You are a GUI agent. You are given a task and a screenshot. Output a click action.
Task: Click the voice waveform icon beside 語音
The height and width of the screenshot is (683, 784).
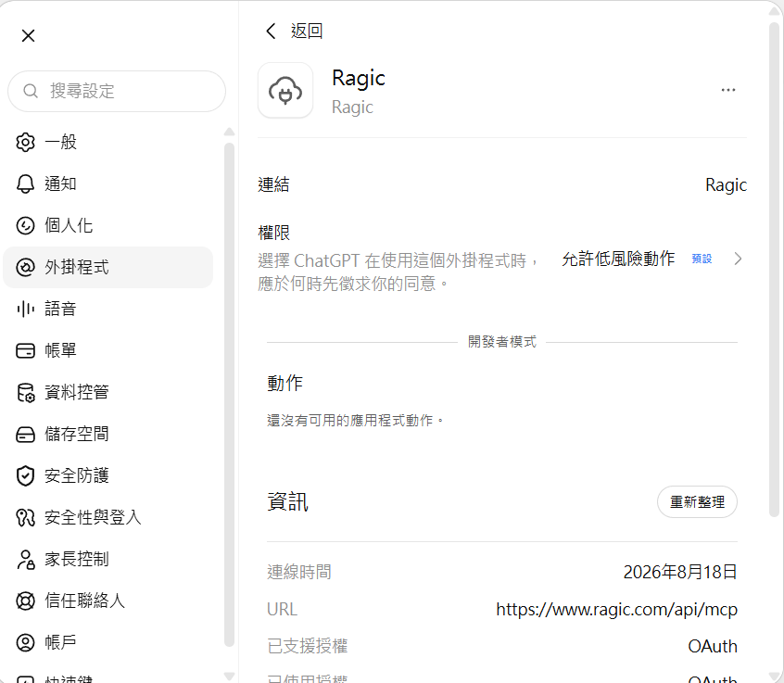[x=25, y=309]
